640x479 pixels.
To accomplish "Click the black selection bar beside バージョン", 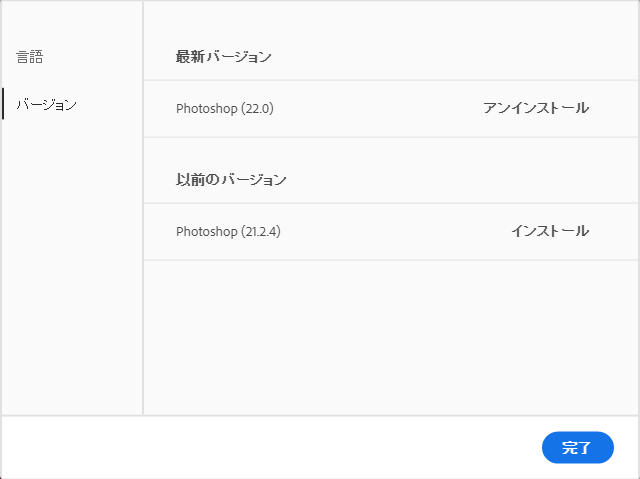I will [x=3, y=104].
